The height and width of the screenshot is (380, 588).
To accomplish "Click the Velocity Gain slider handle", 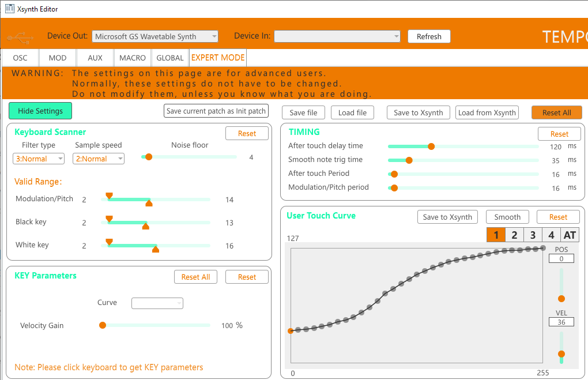I will [x=103, y=325].
